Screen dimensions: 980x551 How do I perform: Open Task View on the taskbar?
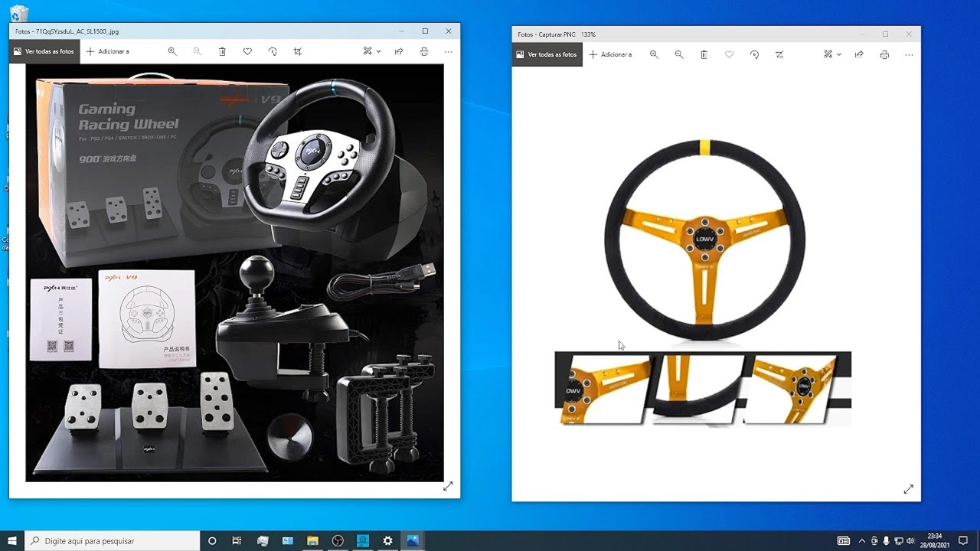click(x=237, y=540)
